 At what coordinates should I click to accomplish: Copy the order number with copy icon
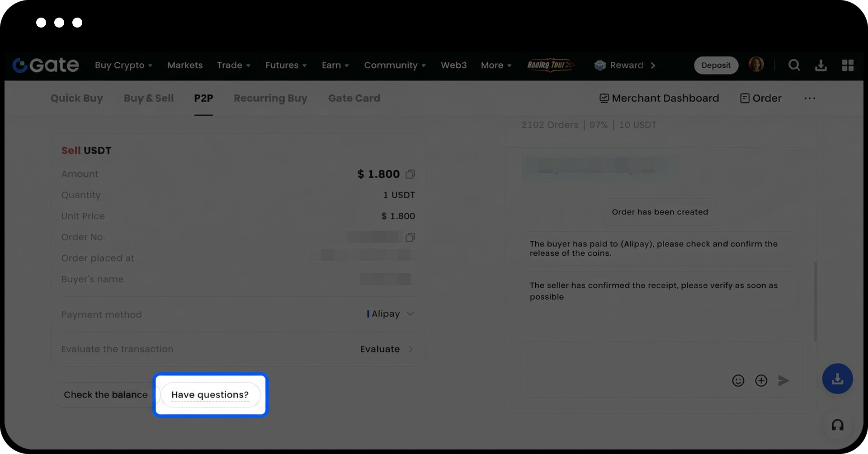coord(410,238)
